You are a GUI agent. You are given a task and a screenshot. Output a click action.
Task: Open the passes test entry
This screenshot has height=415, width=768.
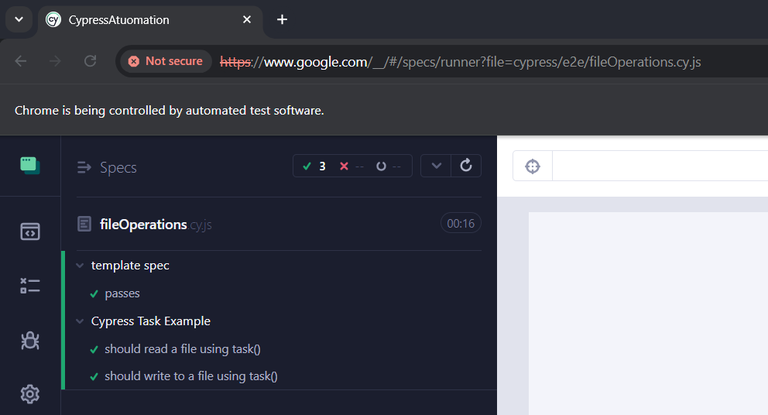tap(122, 293)
